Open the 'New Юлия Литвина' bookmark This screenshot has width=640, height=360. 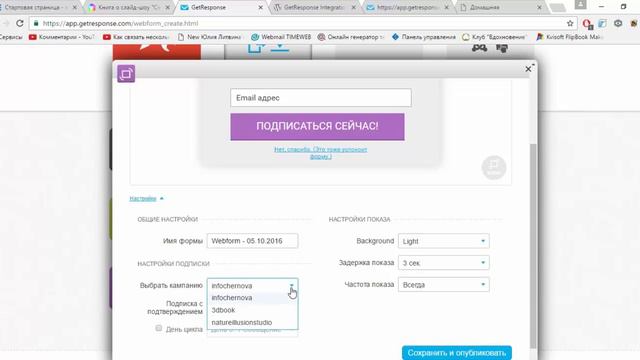coord(209,37)
